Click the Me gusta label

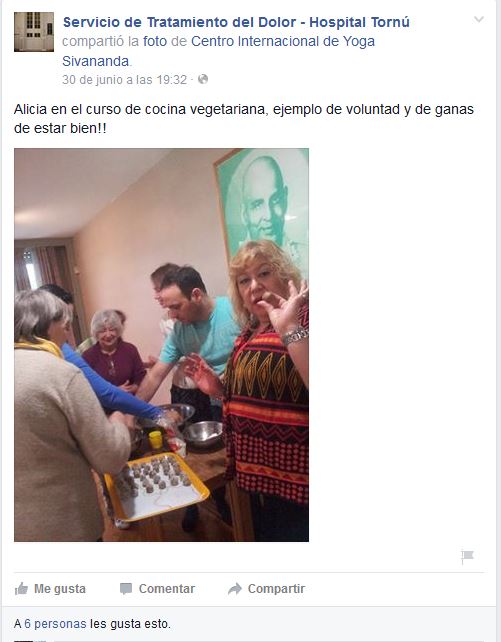pos(60,589)
